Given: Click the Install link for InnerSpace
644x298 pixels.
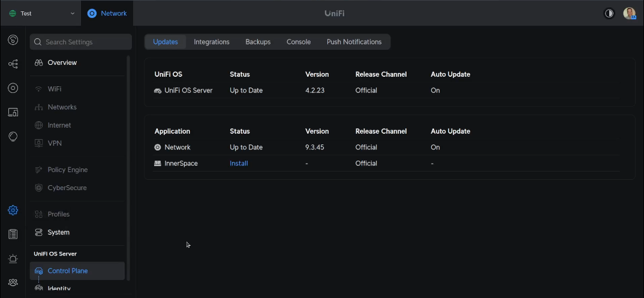Looking at the screenshot, I should tap(239, 163).
